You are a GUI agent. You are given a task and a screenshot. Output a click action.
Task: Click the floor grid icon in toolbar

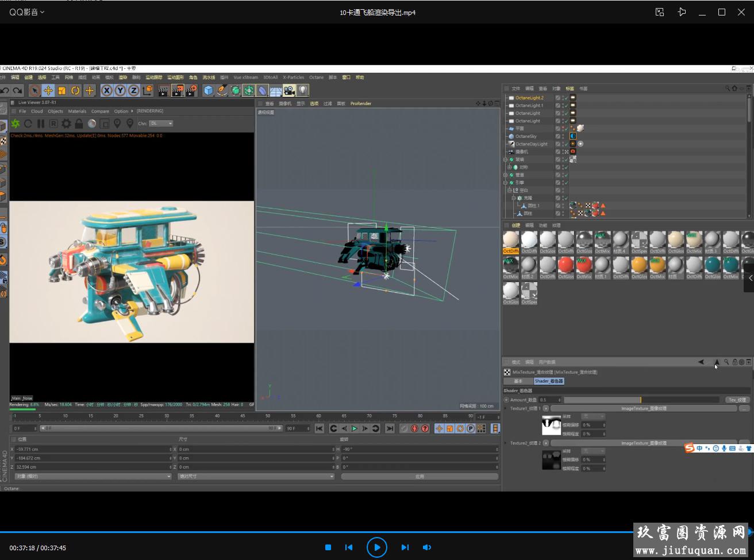click(276, 91)
